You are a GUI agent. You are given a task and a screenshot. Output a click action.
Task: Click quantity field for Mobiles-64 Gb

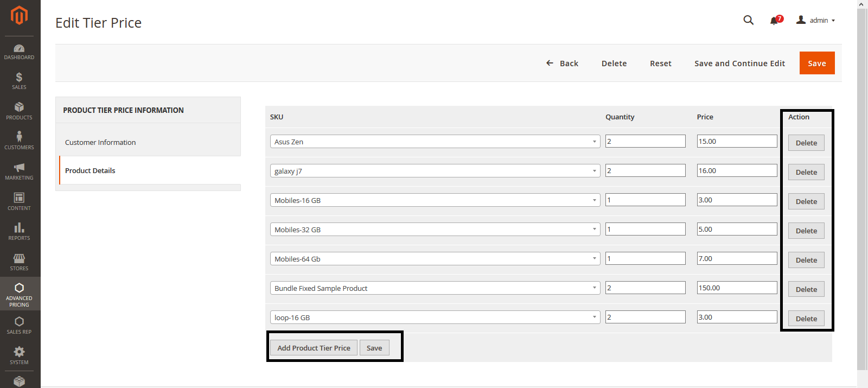[x=646, y=258]
